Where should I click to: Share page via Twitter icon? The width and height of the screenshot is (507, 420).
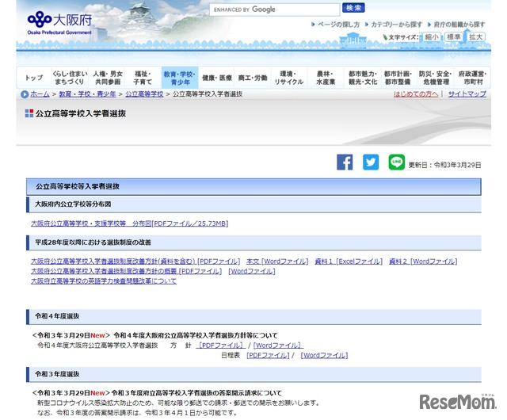click(371, 162)
